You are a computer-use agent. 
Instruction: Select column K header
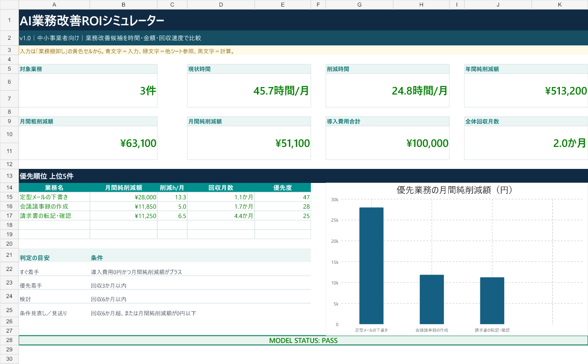point(560,4)
